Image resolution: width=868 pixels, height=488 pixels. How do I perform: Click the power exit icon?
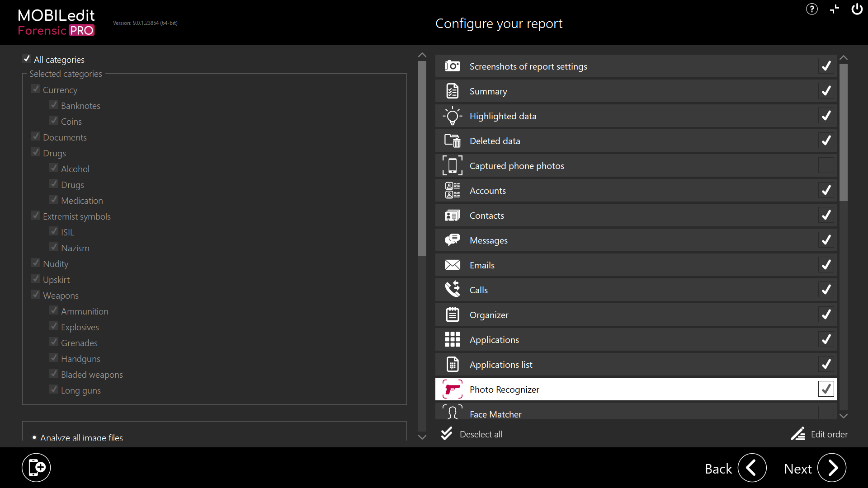coord(857,9)
